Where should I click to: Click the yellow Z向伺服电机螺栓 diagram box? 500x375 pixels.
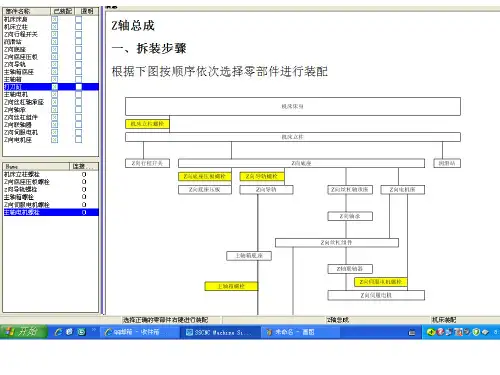[380, 282]
